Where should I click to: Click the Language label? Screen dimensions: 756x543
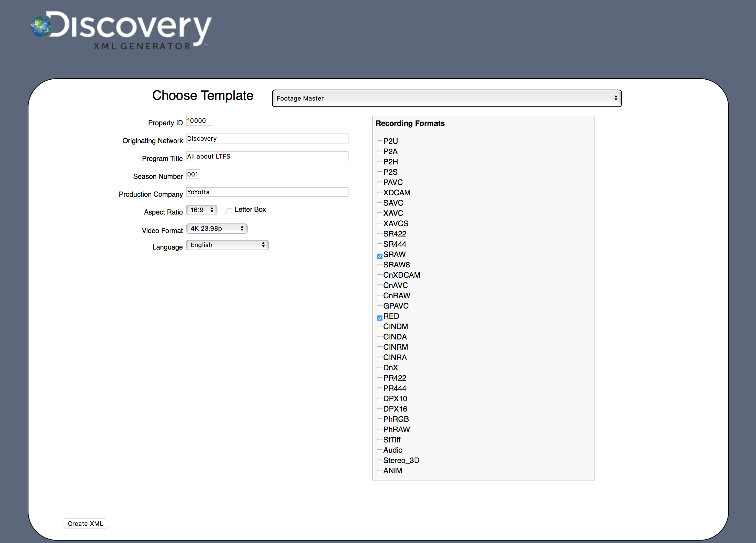click(x=167, y=247)
